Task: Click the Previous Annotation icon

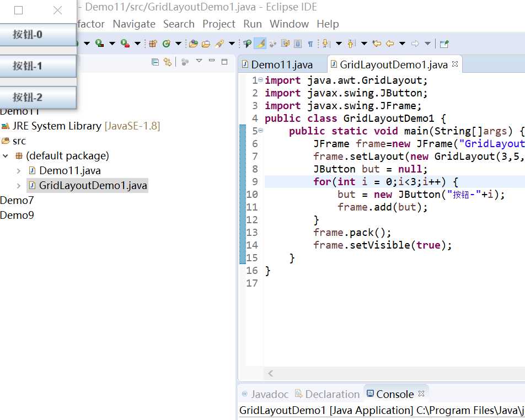Action: coord(351,44)
